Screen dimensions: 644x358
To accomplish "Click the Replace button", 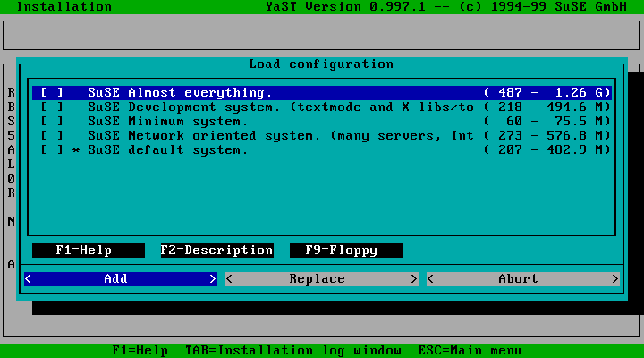I will [x=322, y=279].
